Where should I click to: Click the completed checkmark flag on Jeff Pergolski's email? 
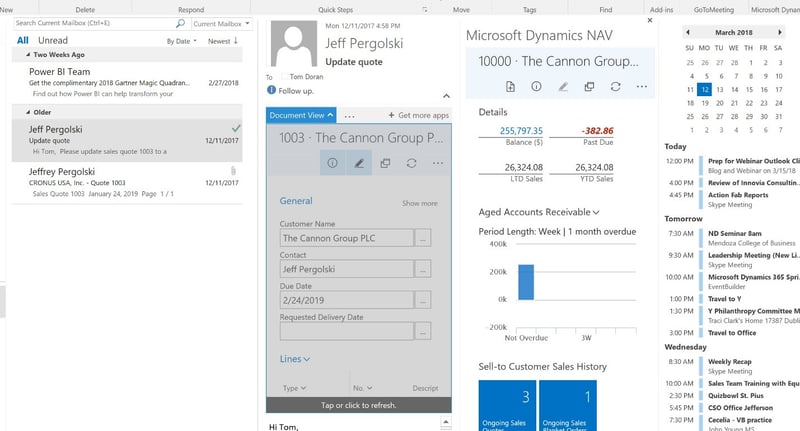pyautogui.click(x=236, y=128)
